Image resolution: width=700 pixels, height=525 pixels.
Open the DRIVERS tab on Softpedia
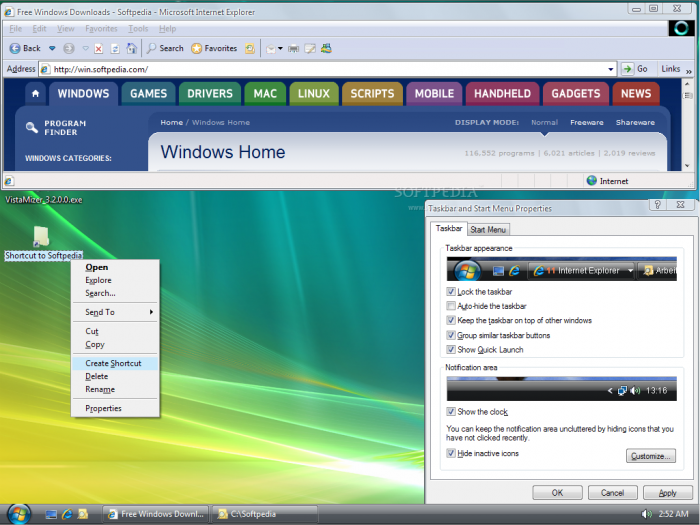pos(210,93)
